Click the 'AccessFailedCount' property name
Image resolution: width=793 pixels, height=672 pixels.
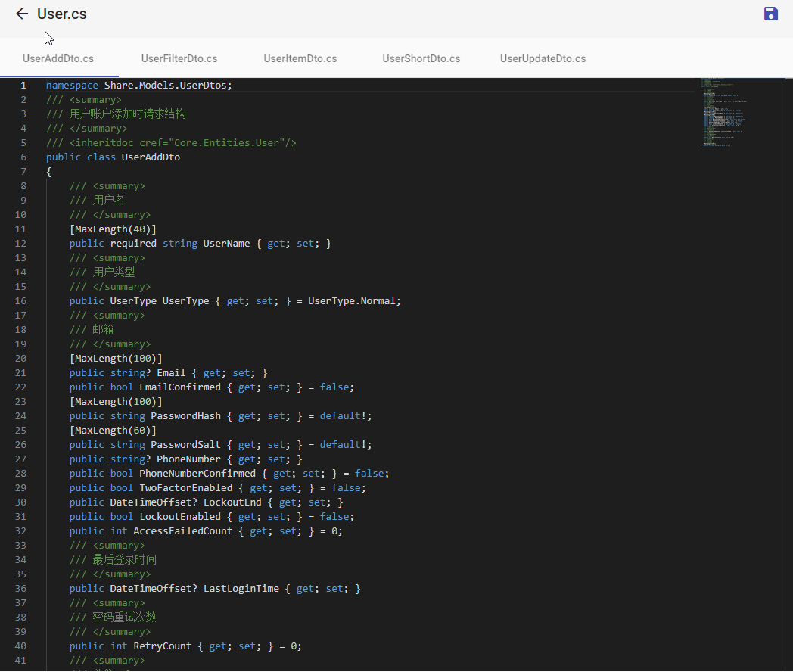(182, 531)
